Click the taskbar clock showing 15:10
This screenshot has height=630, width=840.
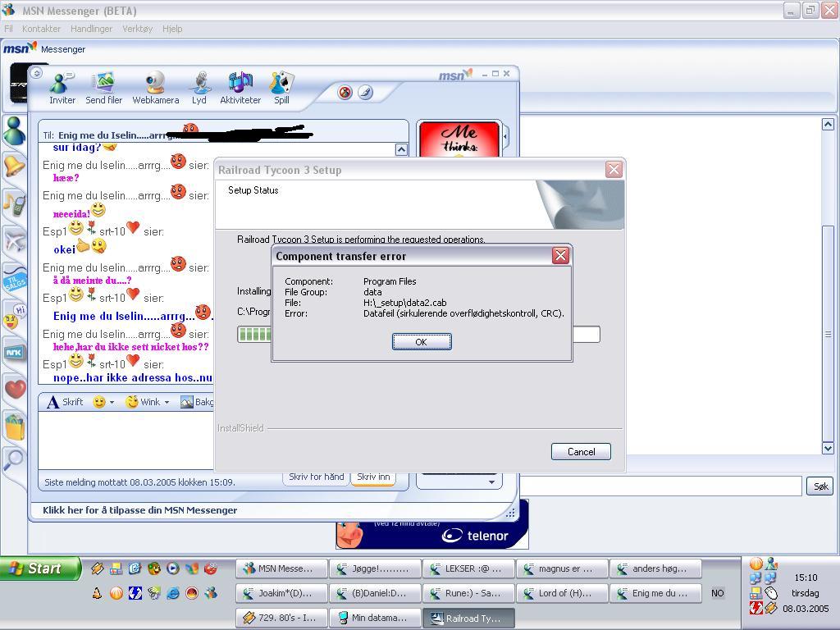tap(806, 577)
